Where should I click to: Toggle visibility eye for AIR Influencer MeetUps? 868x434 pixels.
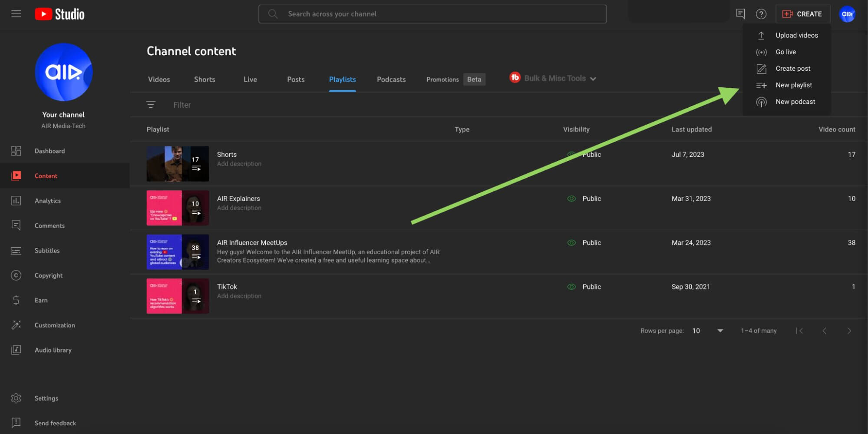(x=571, y=242)
